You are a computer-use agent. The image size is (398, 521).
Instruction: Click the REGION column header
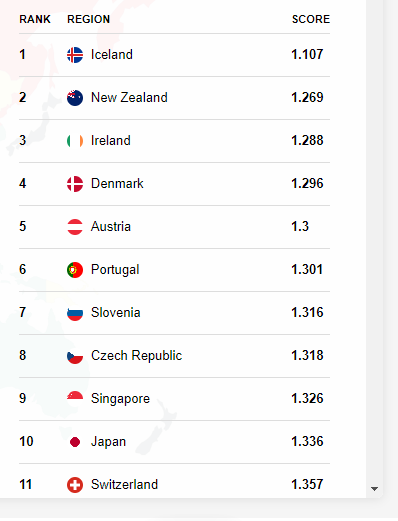pyautogui.click(x=89, y=19)
